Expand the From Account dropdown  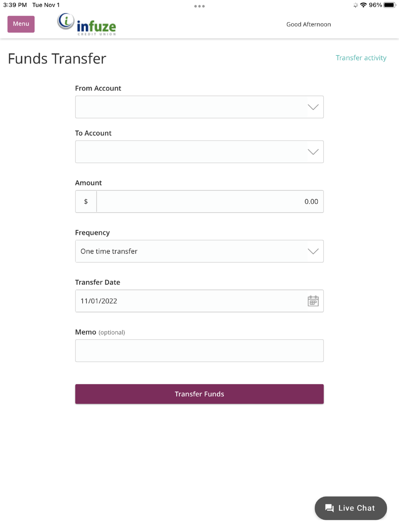coord(199,107)
